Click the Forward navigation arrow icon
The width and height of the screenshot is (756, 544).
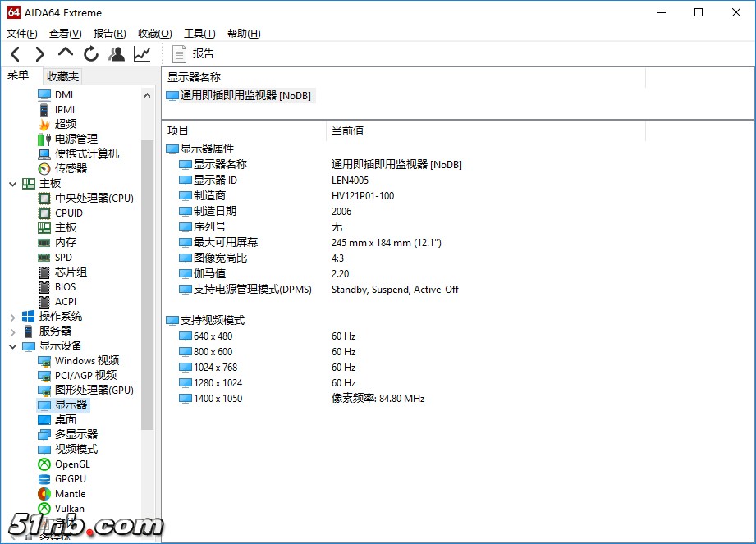39,54
